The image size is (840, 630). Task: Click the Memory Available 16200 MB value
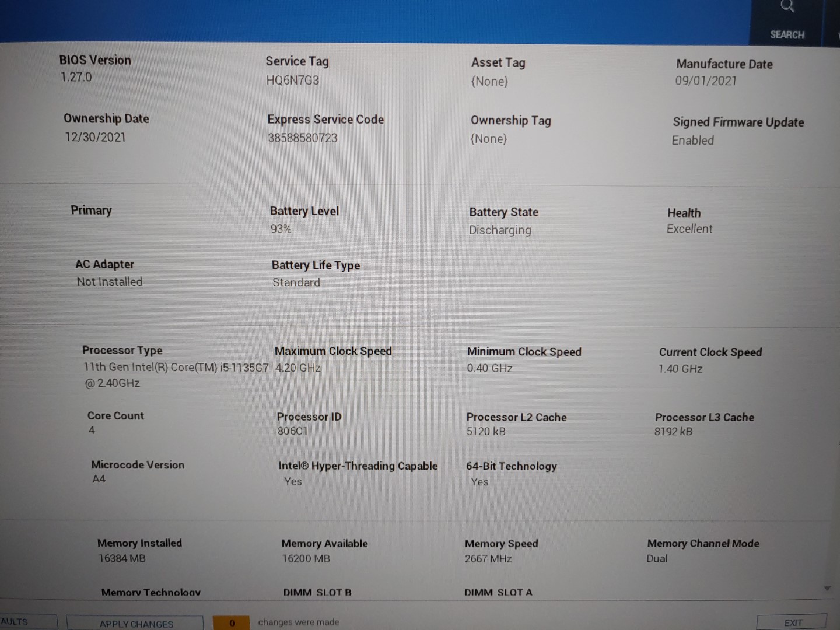[306, 559]
